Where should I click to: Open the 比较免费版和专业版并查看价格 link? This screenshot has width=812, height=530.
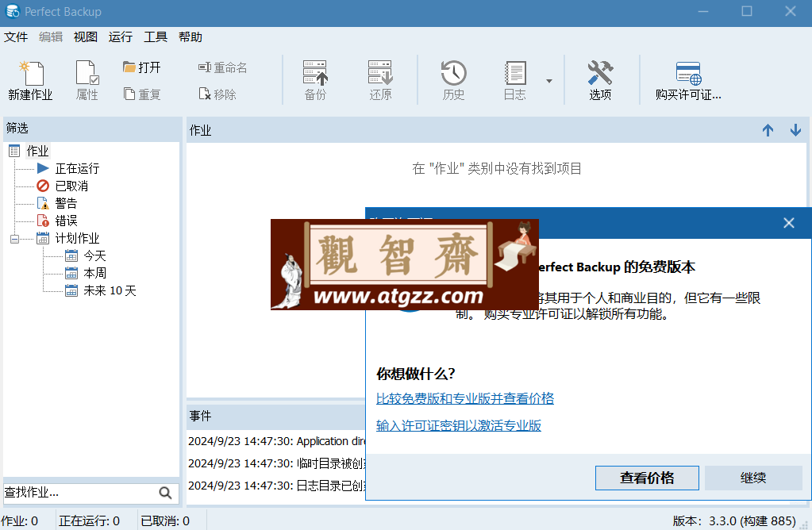tap(465, 398)
